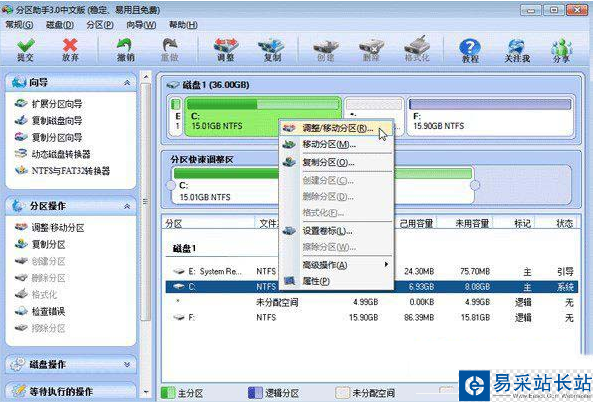Image resolution: width=593 pixels, height=402 pixels.
Task: Click the 分享 (share) toolbar icon
Action: pyautogui.click(x=562, y=46)
